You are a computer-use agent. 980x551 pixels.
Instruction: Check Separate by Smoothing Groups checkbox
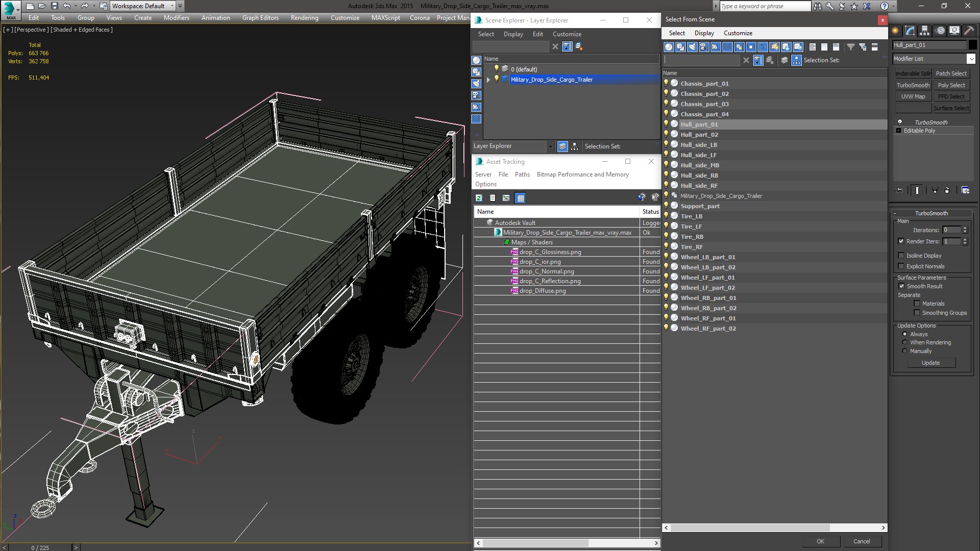(917, 313)
